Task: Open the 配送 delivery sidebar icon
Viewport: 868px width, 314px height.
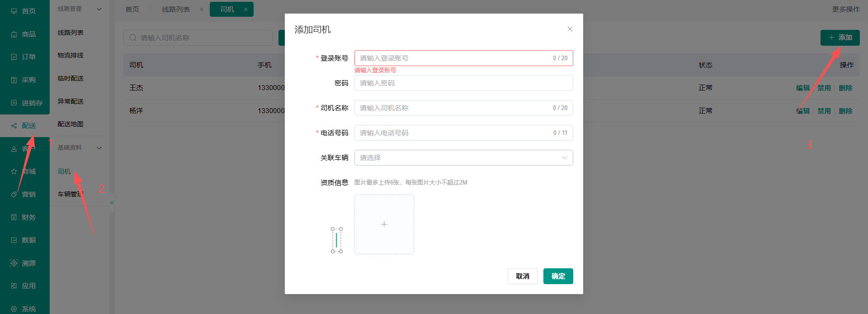Action: 14,126
